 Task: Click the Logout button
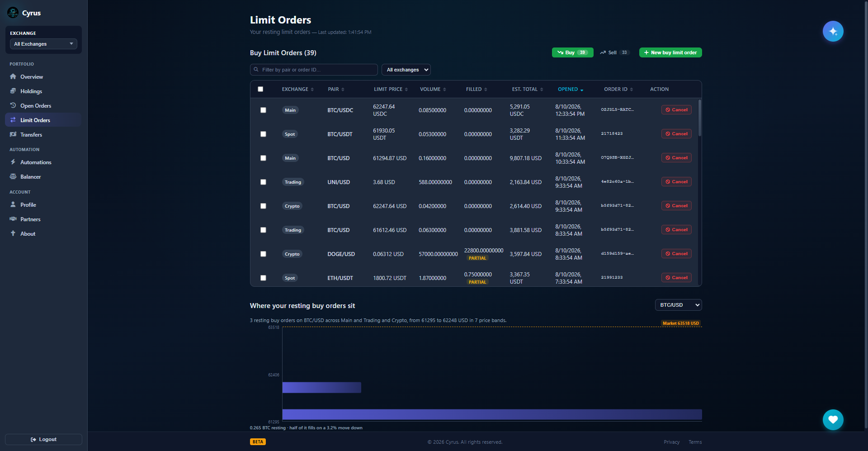[x=43, y=439]
